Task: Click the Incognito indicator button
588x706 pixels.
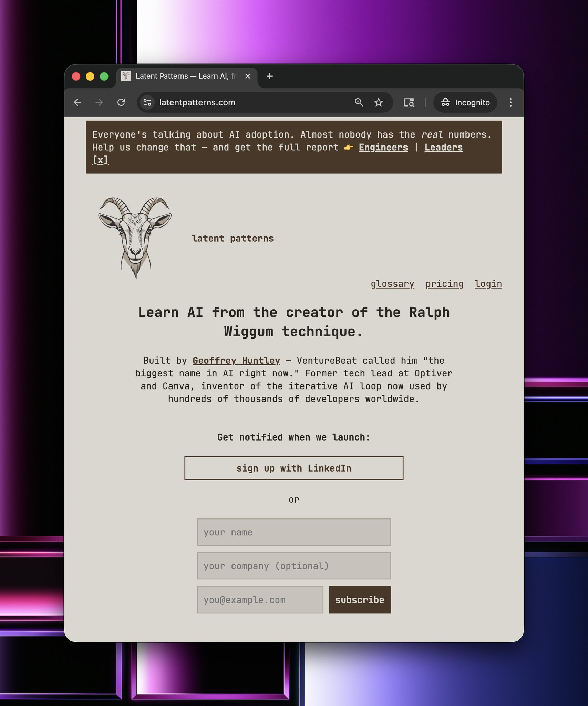Action: click(x=465, y=102)
